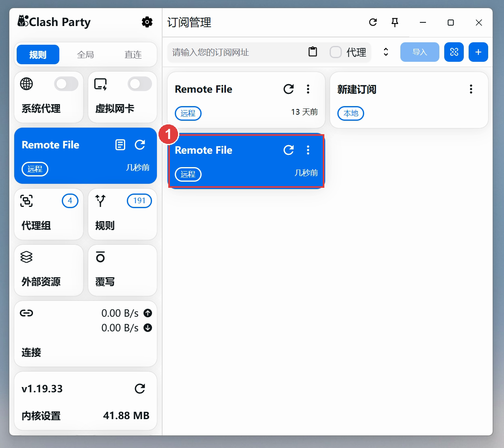
Task: Click the 代理组 count badge 4
Action: pyautogui.click(x=70, y=200)
